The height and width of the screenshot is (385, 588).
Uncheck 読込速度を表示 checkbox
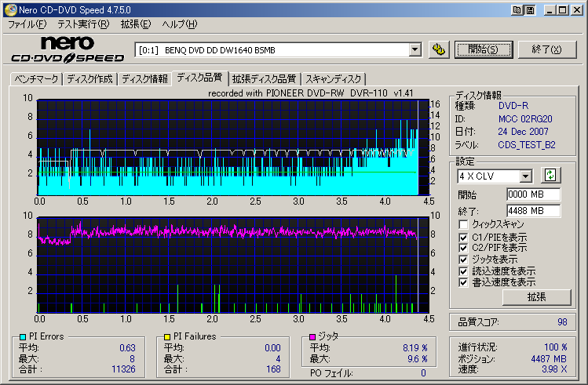pos(463,271)
